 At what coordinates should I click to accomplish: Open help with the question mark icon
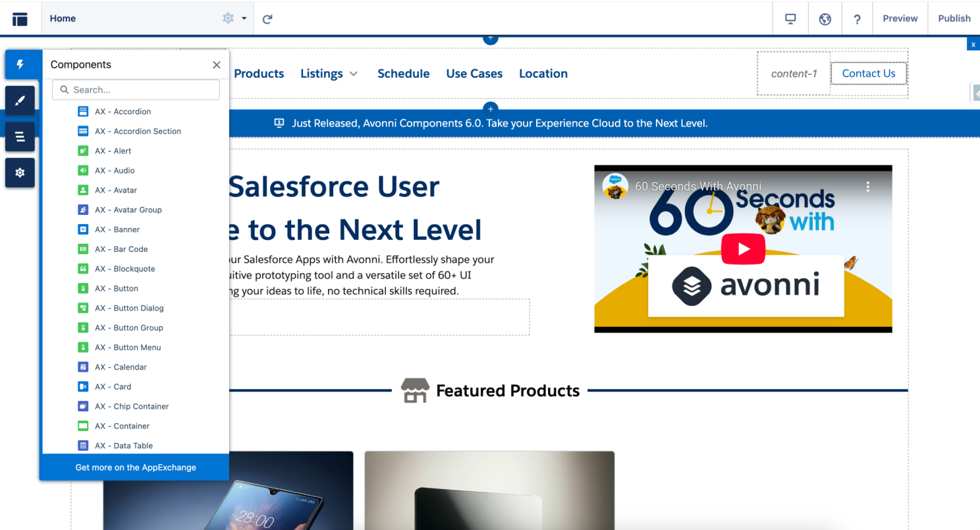[x=857, y=19]
